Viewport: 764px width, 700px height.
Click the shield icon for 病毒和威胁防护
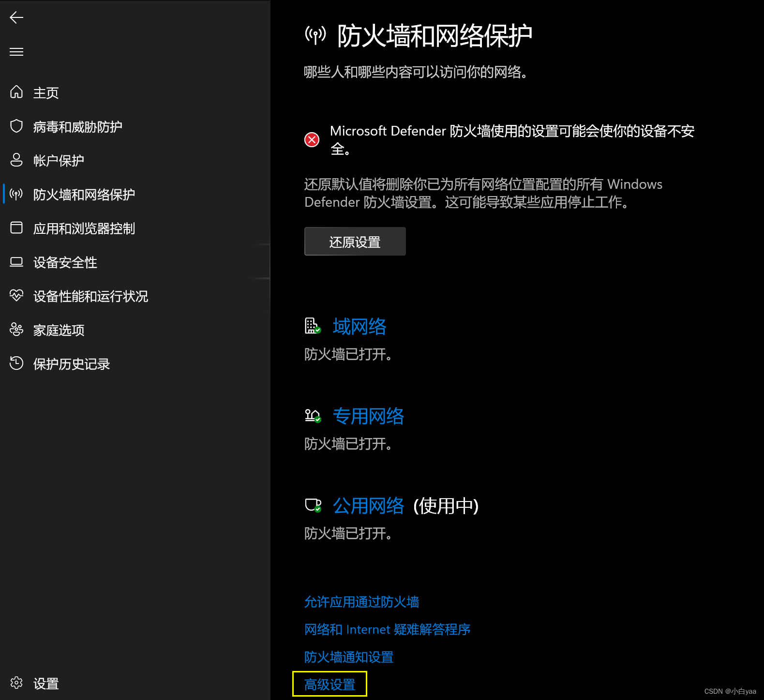coord(16,126)
